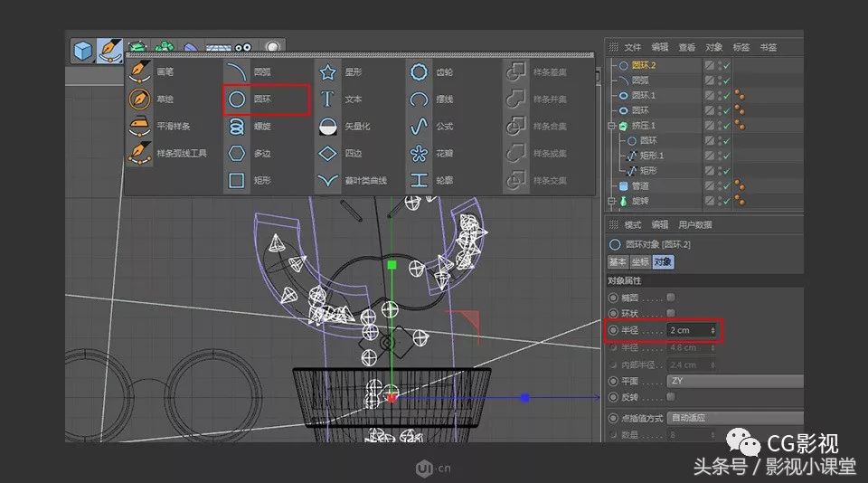Click the spline pen toolbar button

click(x=109, y=51)
